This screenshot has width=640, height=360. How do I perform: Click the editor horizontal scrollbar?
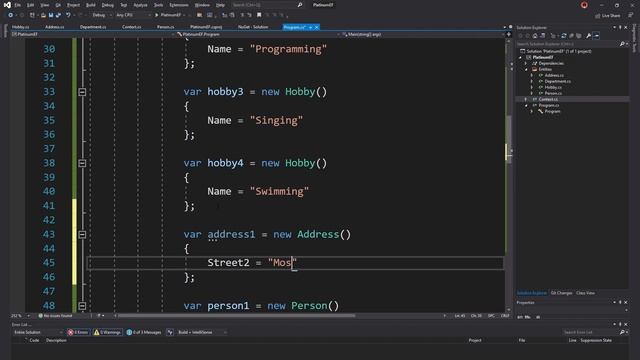click(237, 316)
